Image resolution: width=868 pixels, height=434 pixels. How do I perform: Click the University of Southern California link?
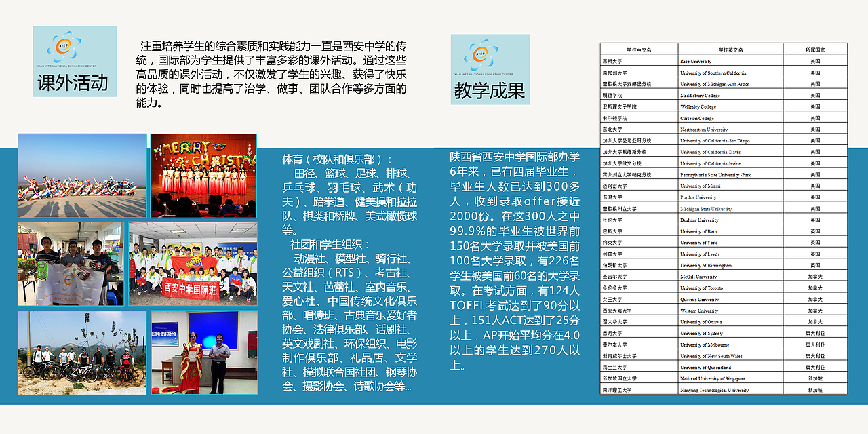[715, 72]
